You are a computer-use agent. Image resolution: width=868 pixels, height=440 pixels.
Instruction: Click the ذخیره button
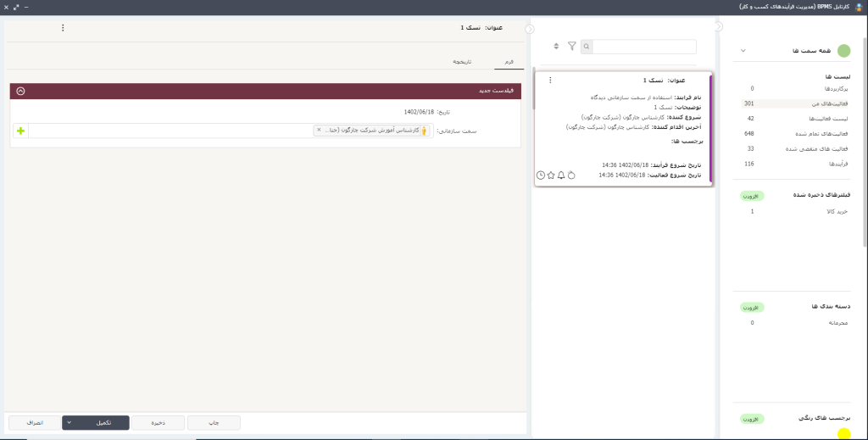[158, 421]
